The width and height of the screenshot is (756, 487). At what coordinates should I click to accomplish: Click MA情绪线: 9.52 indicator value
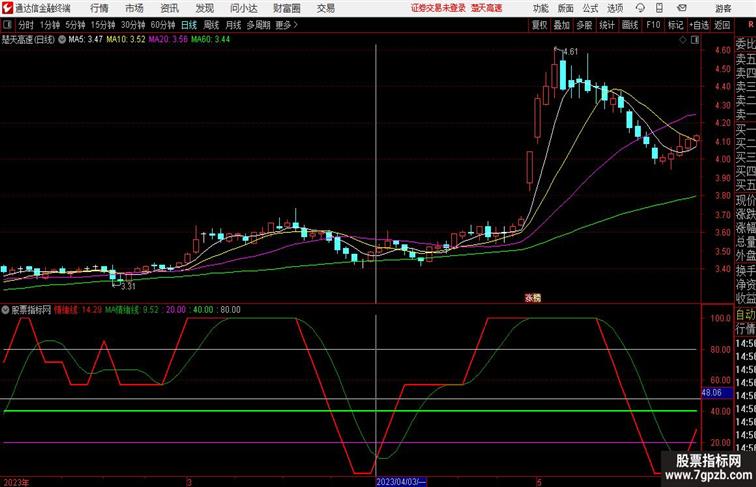tap(132, 310)
